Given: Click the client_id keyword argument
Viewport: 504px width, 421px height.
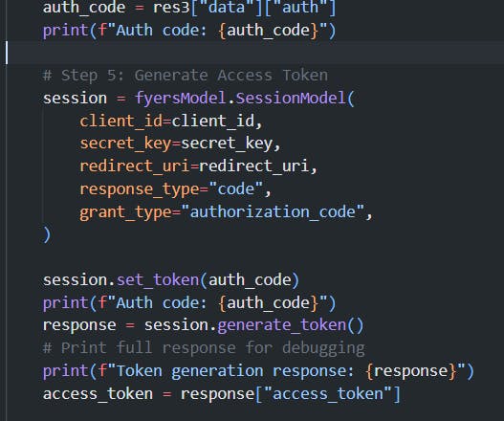Looking at the screenshot, I should point(121,122).
